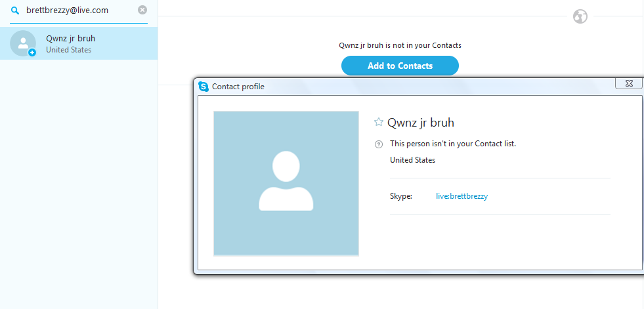The height and width of the screenshot is (309, 644).
Task: Click the large profile picture placeholder
Action: pyautogui.click(x=286, y=184)
